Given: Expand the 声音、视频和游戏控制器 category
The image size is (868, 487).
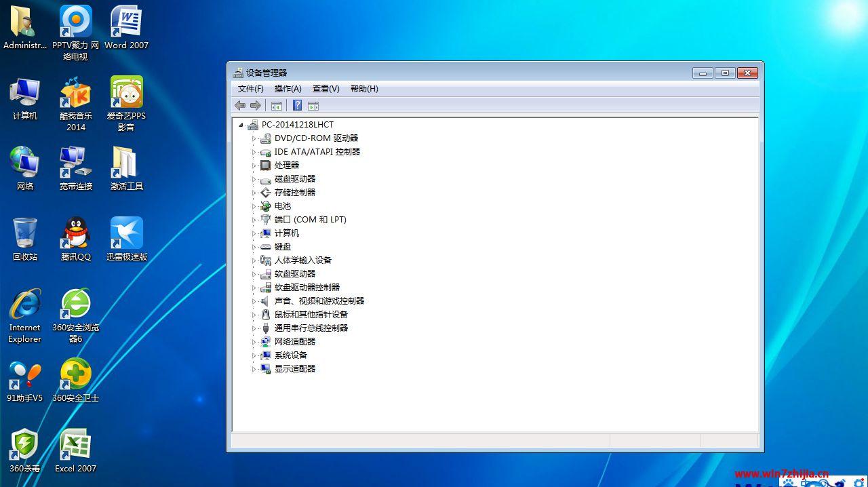Looking at the screenshot, I should 254,301.
